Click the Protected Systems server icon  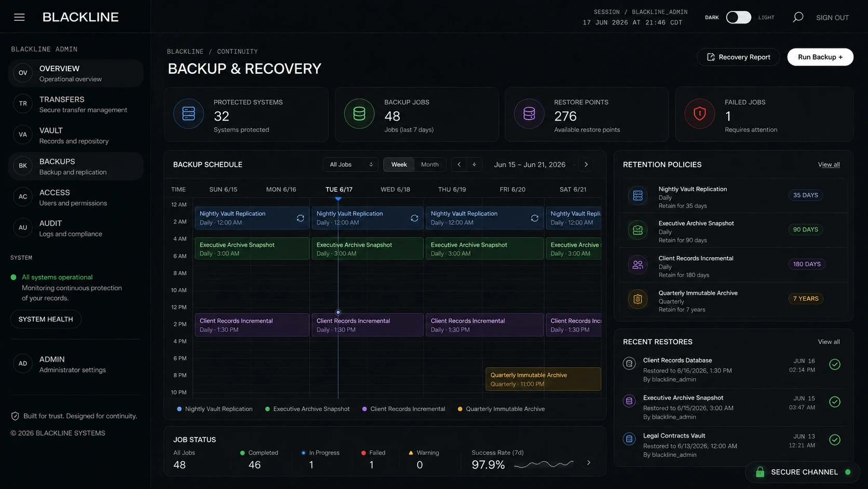(x=188, y=114)
